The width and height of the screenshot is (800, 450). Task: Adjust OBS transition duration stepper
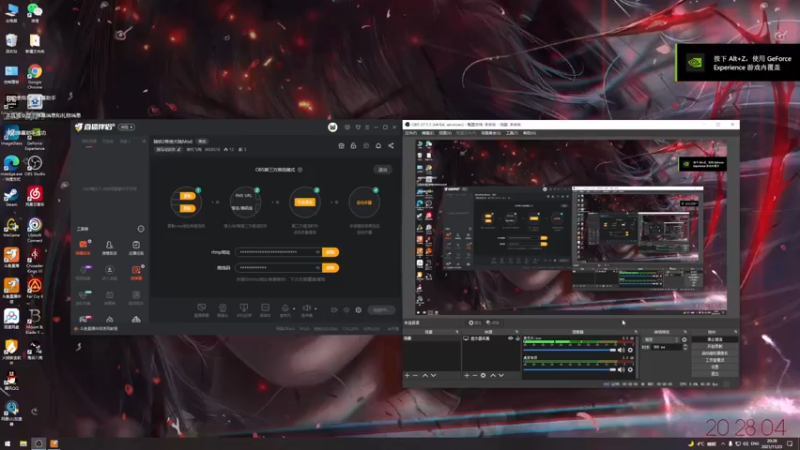coord(685,347)
